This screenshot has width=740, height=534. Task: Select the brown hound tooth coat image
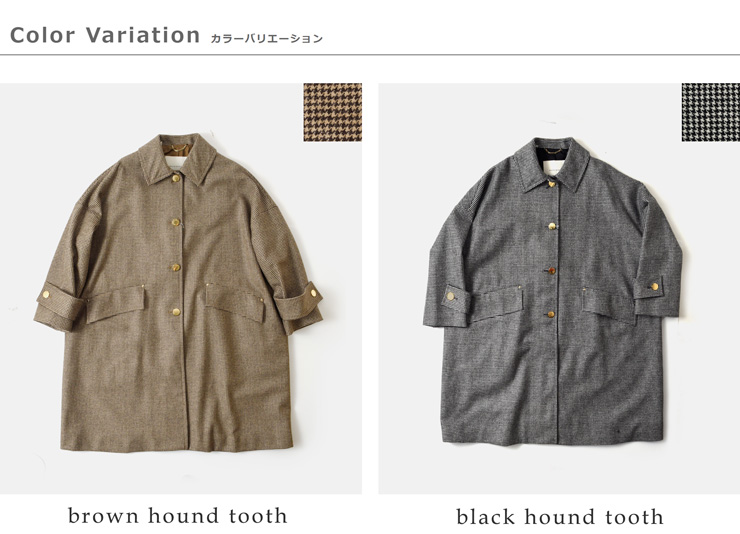pos(181,289)
